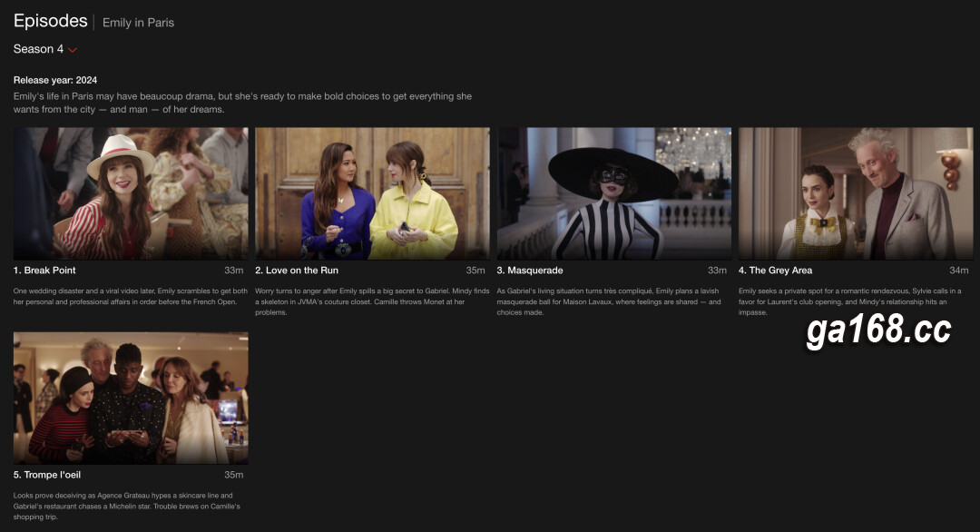Click The Grey Area description text
The height and width of the screenshot is (532, 980).
pos(850,301)
